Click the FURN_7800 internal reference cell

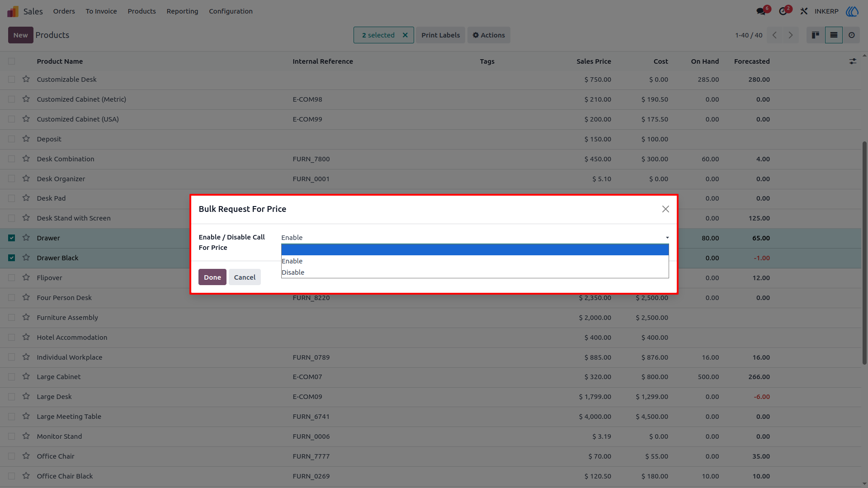[311, 159]
